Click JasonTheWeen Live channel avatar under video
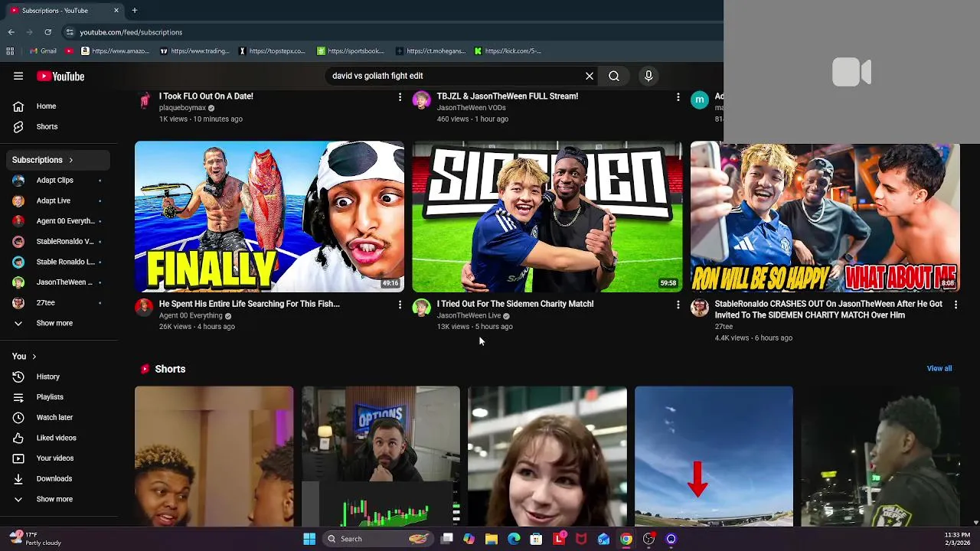980x551 pixels. point(422,308)
